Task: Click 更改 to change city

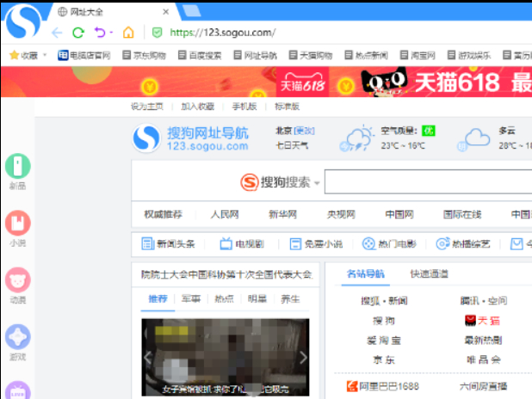Action: click(305, 131)
